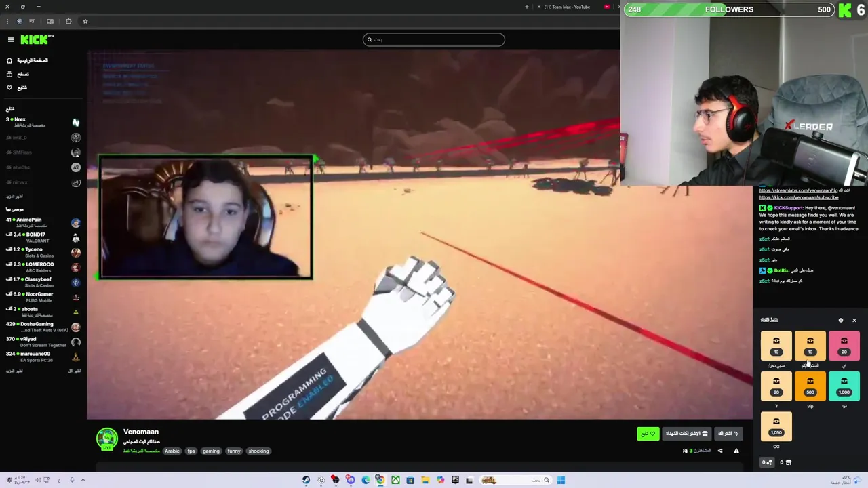868x488 pixels.
Task: Click the Subscribe button
Action: coord(728,434)
